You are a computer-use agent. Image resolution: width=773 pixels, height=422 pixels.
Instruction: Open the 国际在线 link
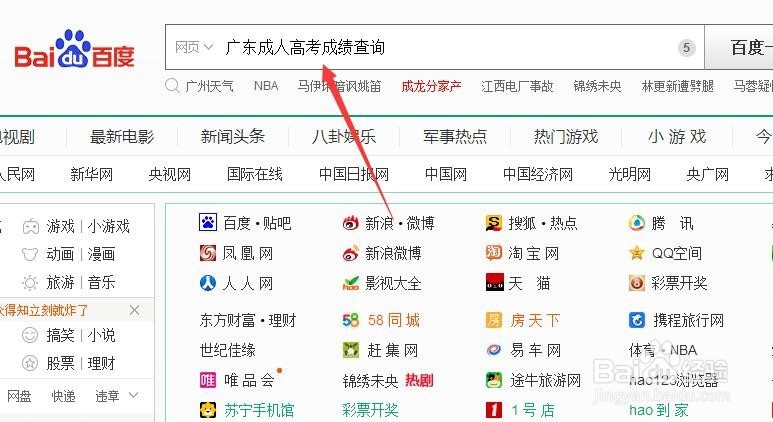(255, 174)
